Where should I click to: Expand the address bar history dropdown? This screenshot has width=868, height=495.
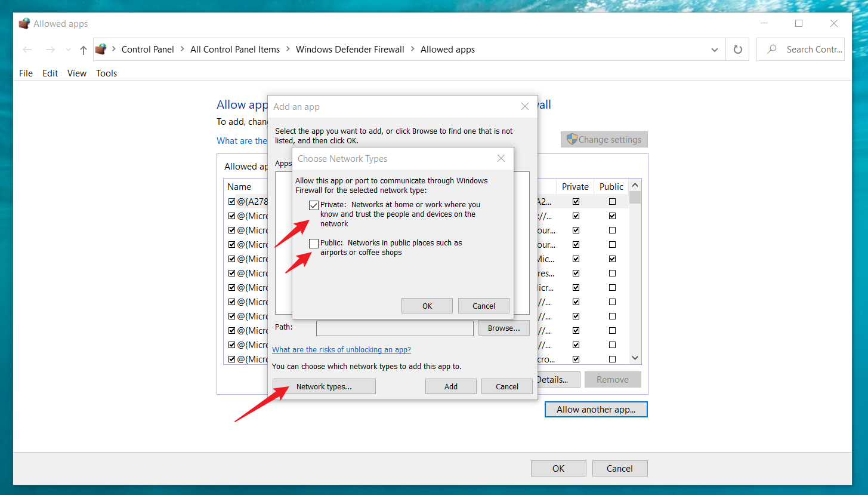point(715,50)
